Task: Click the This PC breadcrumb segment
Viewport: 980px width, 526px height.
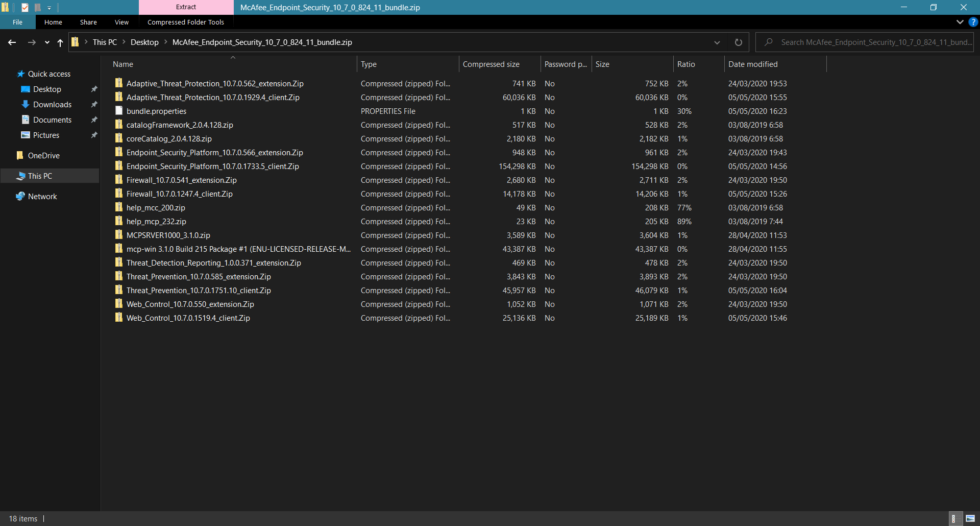Action: [x=105, y=42]
